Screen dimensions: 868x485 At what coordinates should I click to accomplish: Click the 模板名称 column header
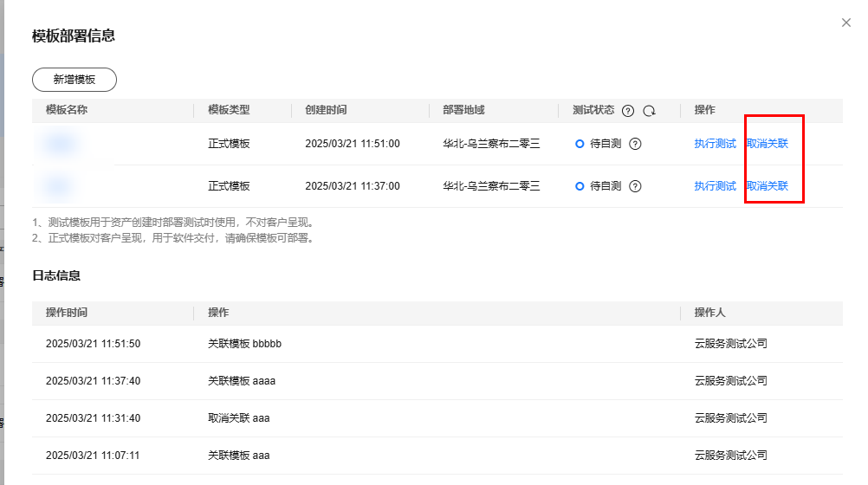point(67,110)
